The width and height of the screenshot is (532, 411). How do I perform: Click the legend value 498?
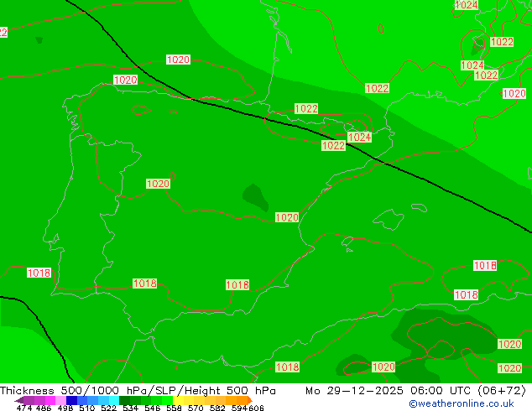[x=65, y=408]
